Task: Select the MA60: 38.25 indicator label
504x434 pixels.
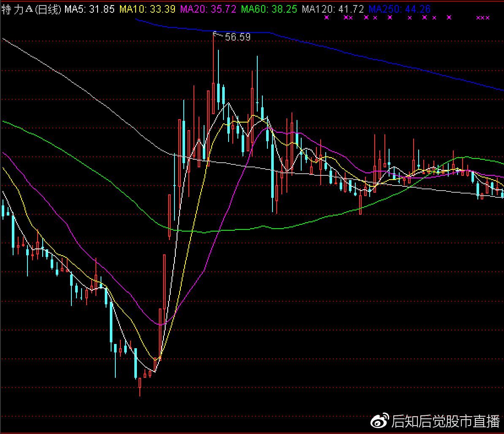Action: tap(270, 9)
